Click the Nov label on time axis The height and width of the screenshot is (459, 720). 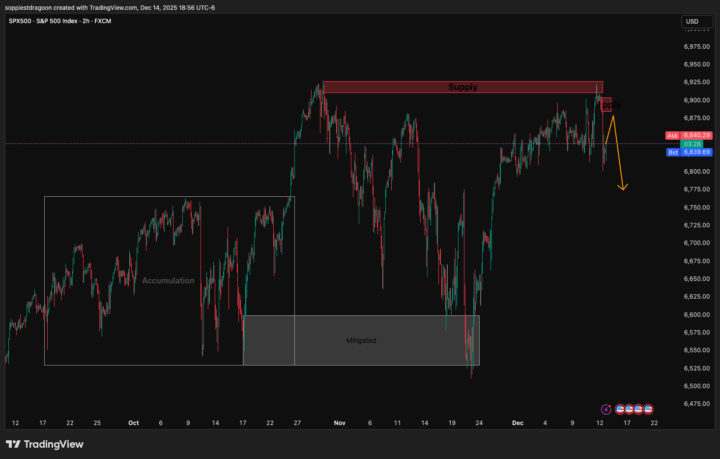[x=339, y=423]
